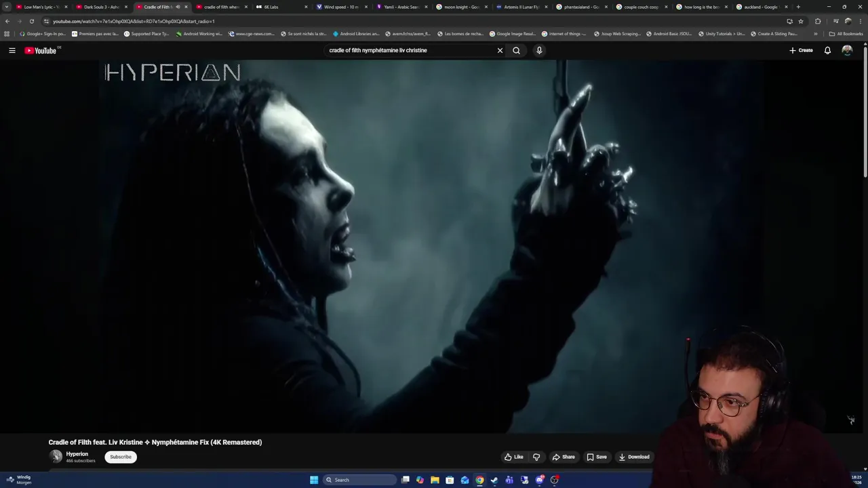Image resolution: width=868 pixels, height=488 pixels.
Task: Select the video title text
Action: tap(155, 443)
